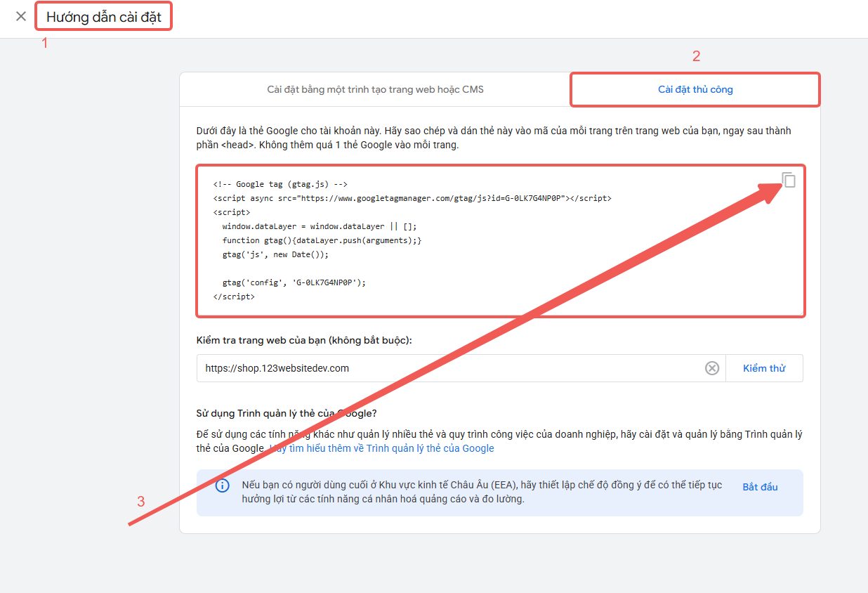The width and height of the screenshot is (868, 593).
Task: Click the gtag('config') code line
Action: click(x=294, y=282)
